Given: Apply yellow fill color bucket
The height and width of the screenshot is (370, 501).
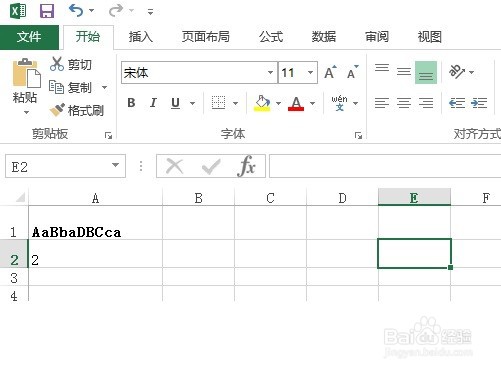Looking at the screenshot, I should click(x=262, y=103).
